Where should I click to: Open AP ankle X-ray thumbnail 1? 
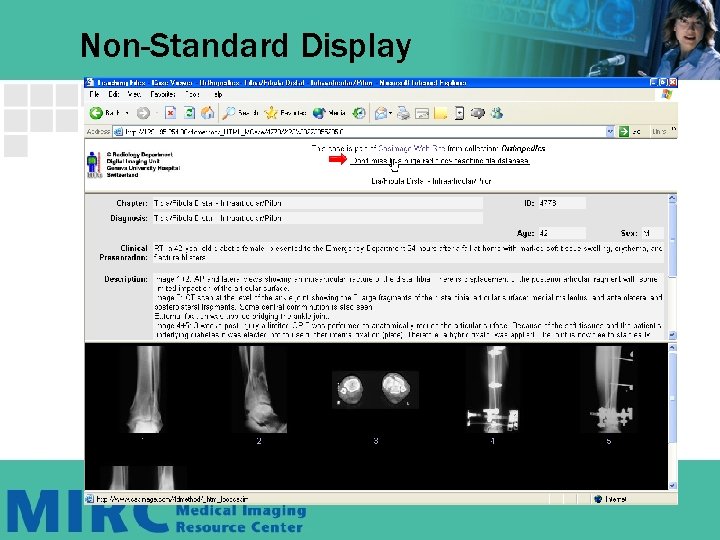point(145,389)
